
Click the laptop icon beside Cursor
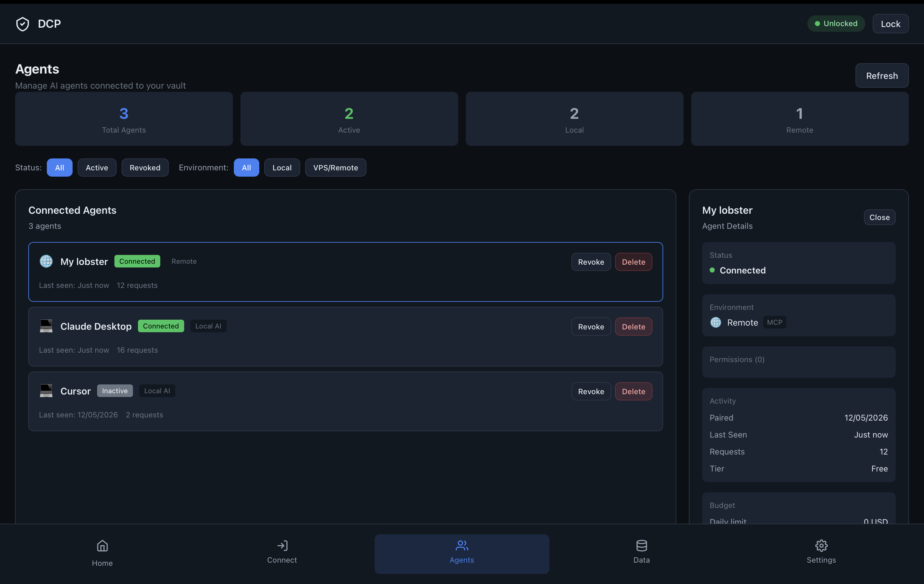pyautogui.click(x=46, y=391)
